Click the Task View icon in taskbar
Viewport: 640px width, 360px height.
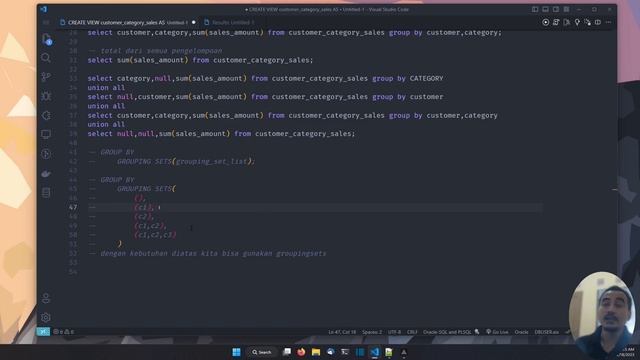point(287,352)
